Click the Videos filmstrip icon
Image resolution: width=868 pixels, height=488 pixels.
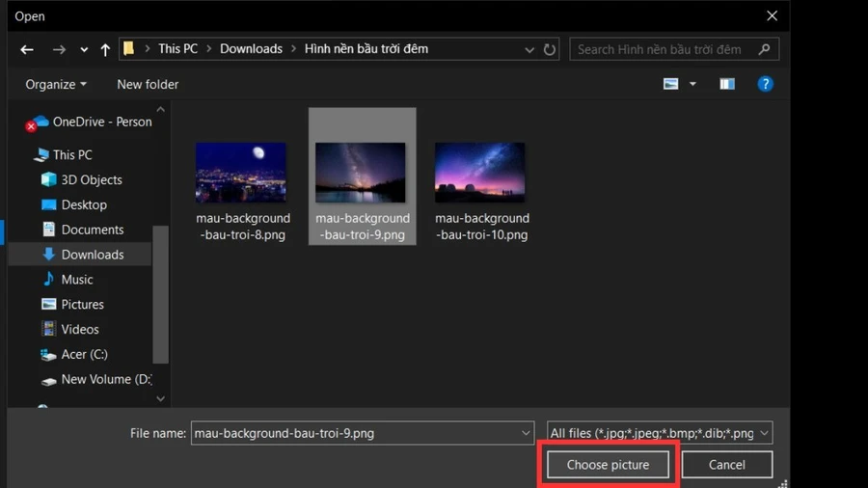point(49,329)
